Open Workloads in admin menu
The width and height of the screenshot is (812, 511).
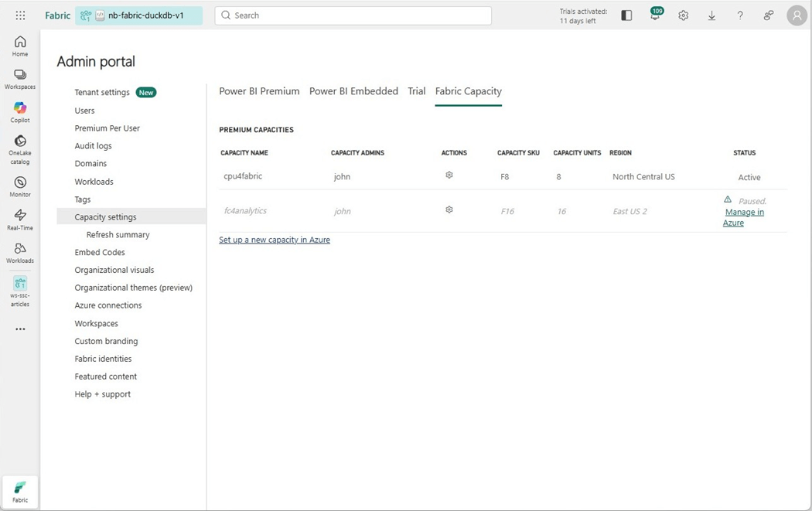pyautogui.click(x=94, y=182)
